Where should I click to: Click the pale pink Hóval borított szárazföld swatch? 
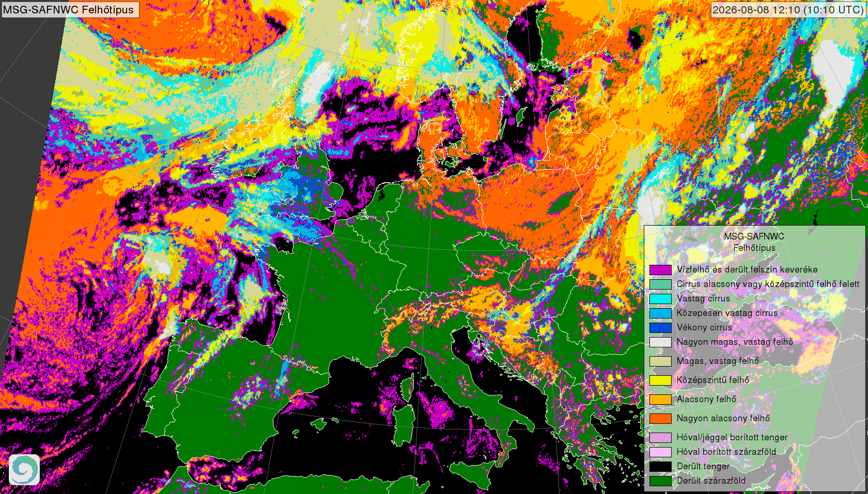click(x=660, y=452)
